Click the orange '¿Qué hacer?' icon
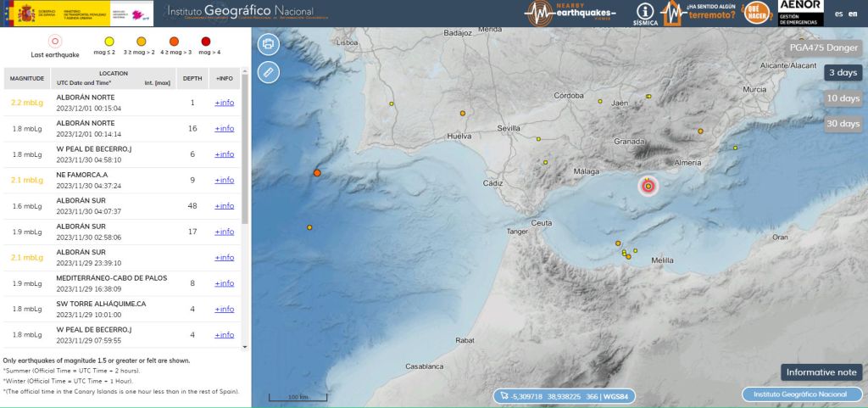This screenshot has width=868, height=408. pyautogui.click(x=755, y=13)
